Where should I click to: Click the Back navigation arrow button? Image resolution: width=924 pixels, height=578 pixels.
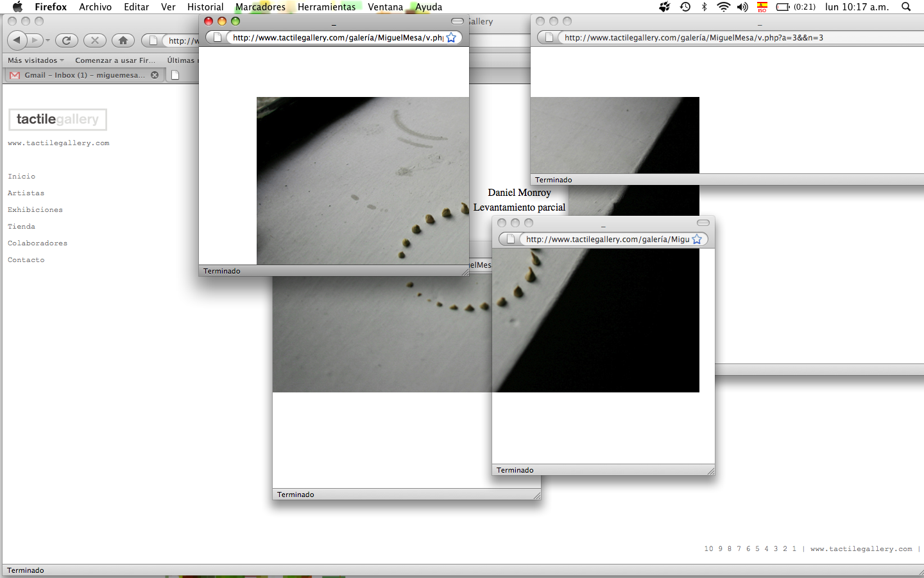coord(17,40)
